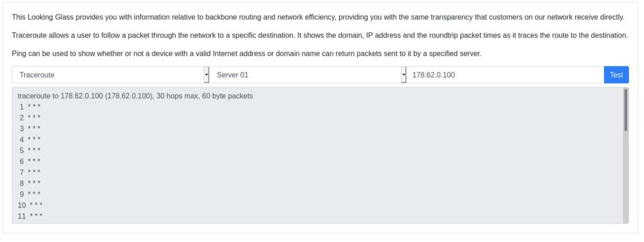This screenshot has height=242, width=644.
Task: Open the Server 01 selection dropdown
Action: click(308, 75)
